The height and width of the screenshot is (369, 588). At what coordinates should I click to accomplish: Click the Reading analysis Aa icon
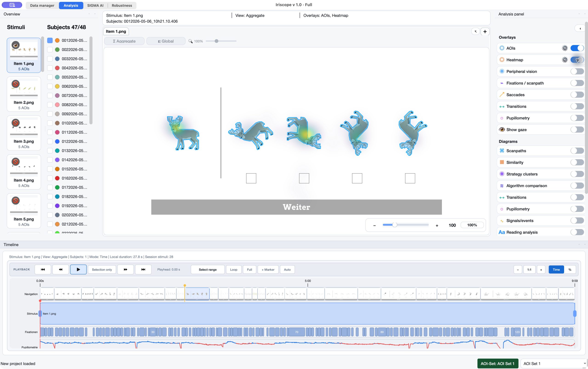(502, 232)
